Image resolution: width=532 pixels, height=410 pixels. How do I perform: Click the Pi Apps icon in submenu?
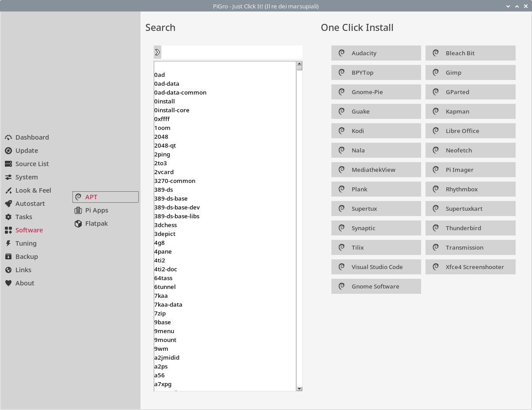[x=78, y=210]
